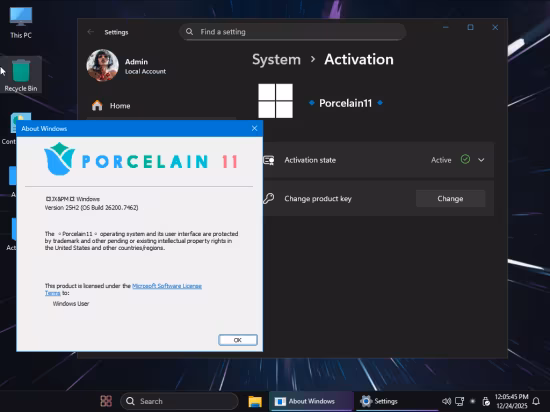550x412 pixels.
Task: Click the Admin account name
Action: tap(136, 62)
